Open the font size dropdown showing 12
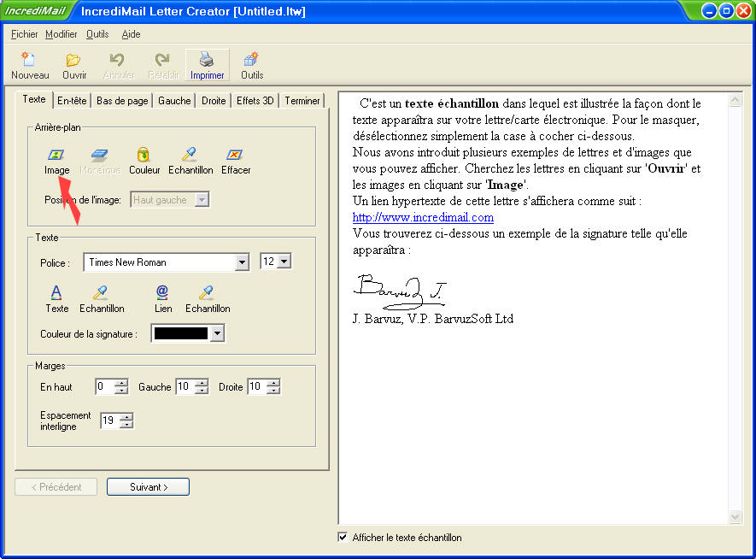756x559 pixels. click(284, 262)
